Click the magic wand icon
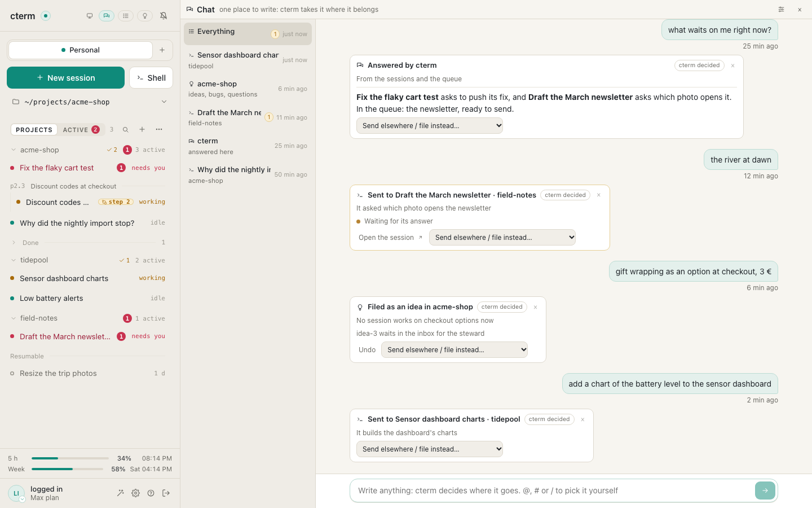This screenshot has height=508, width=812. pyautogui.click(x=120, y=493)
